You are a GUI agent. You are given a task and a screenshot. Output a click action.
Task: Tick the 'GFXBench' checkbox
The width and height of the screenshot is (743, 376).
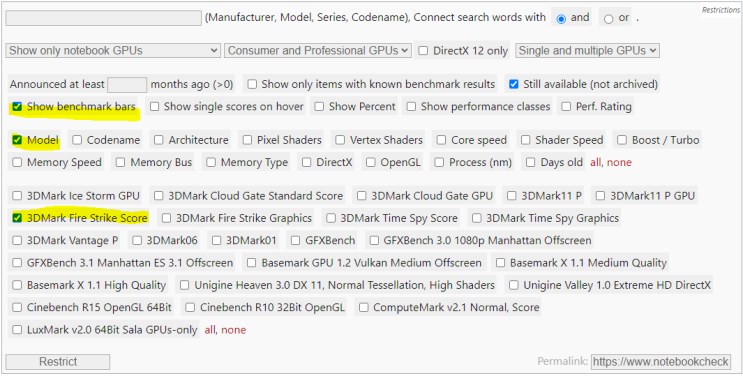[x=296, y=240]
